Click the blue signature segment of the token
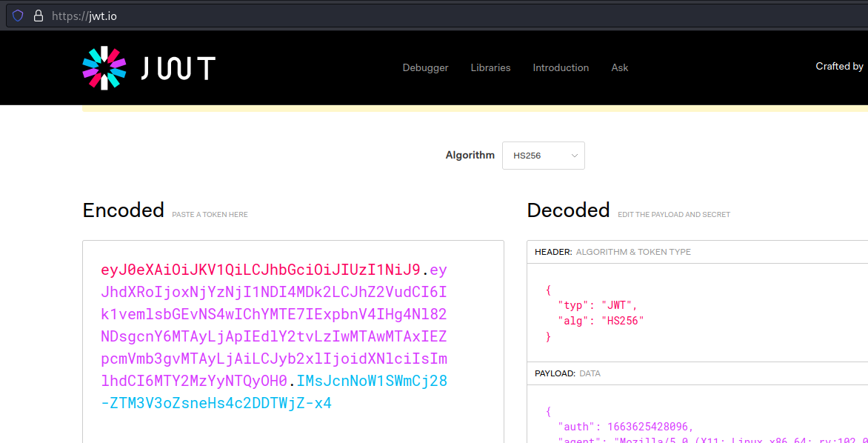 372,382
